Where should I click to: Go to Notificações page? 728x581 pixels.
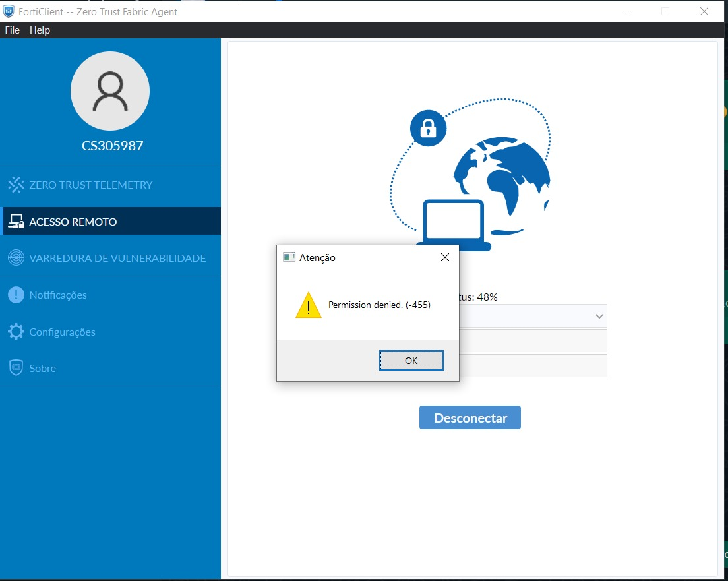pyautogui.click(x=111, y=295)
